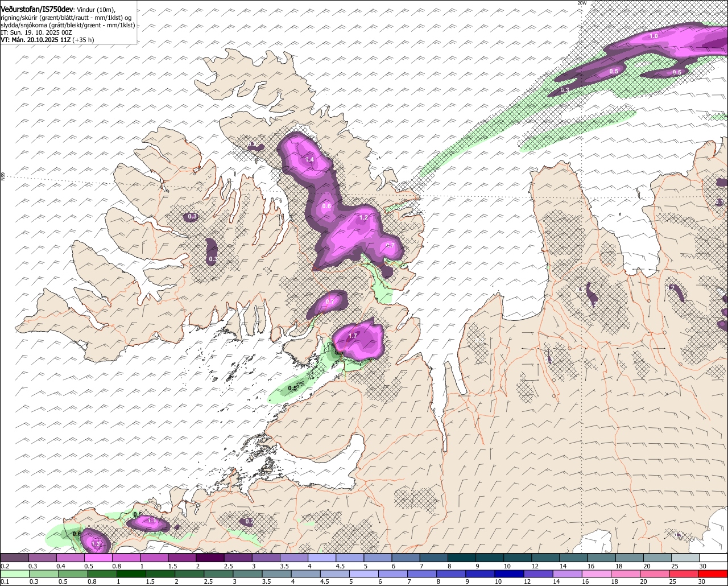The image size is (728, 586).
Task: Click the purple 1.5–2 swatch in upper legend
Action: [183, 558]
